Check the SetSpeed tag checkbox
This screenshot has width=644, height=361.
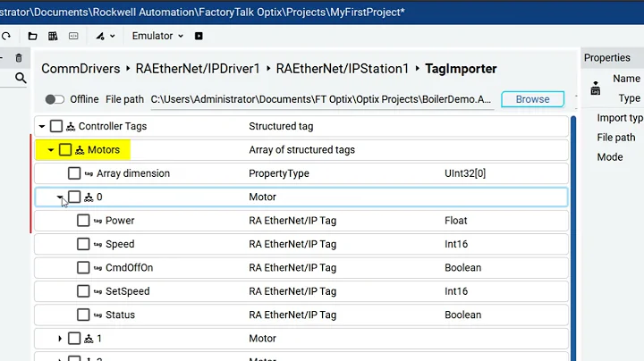pos(83,291)
